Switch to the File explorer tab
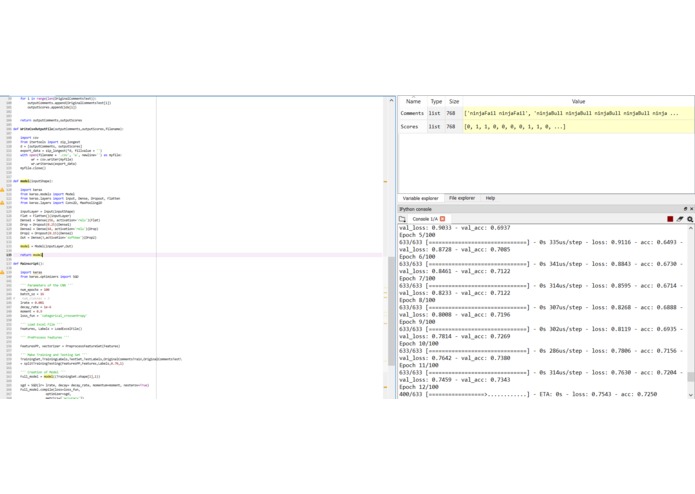Image resolution: width=695 pixels, height=494 pixels. tap(461, 198)
